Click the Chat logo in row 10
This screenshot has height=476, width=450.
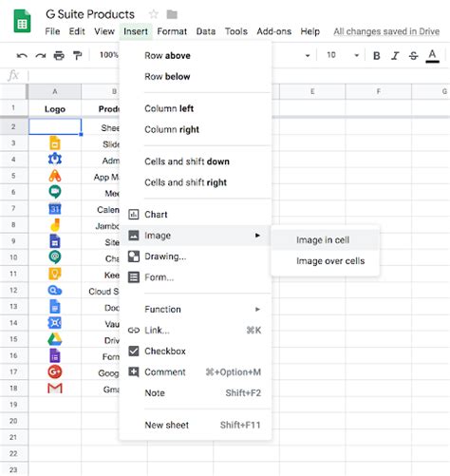tap(55, 257)
